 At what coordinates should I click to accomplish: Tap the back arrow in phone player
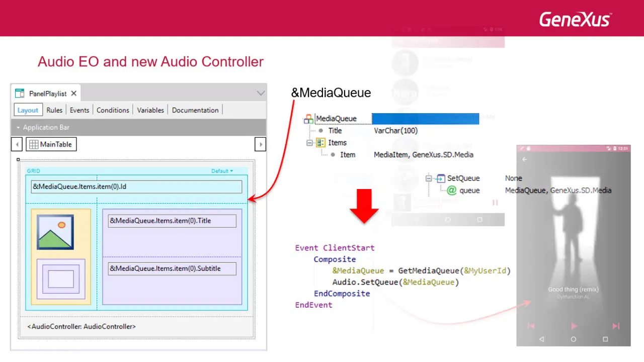[525, 159]
